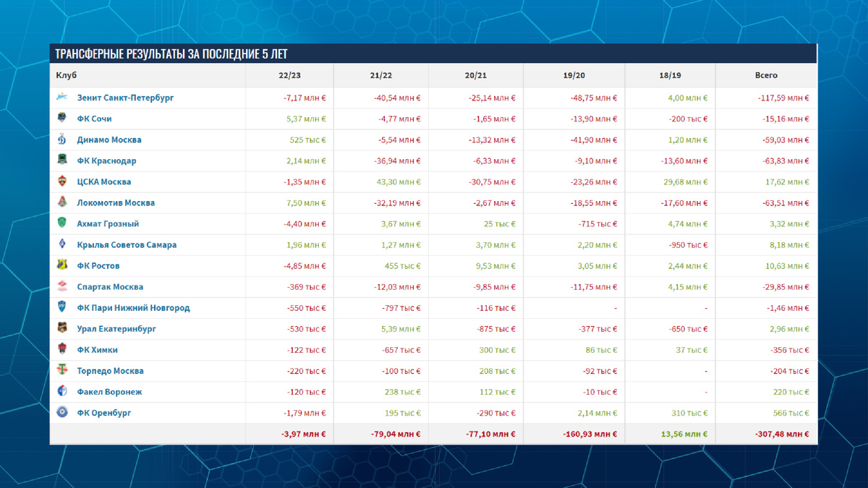Open the Ахмат Грозный club link
This screenshot has width=868, height=488.
tap(108, 223)
